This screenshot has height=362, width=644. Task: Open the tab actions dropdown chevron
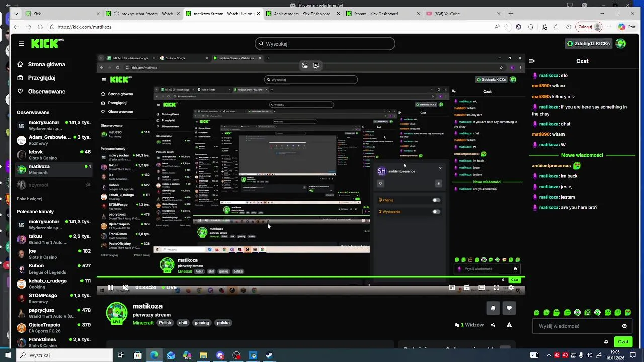17,14
